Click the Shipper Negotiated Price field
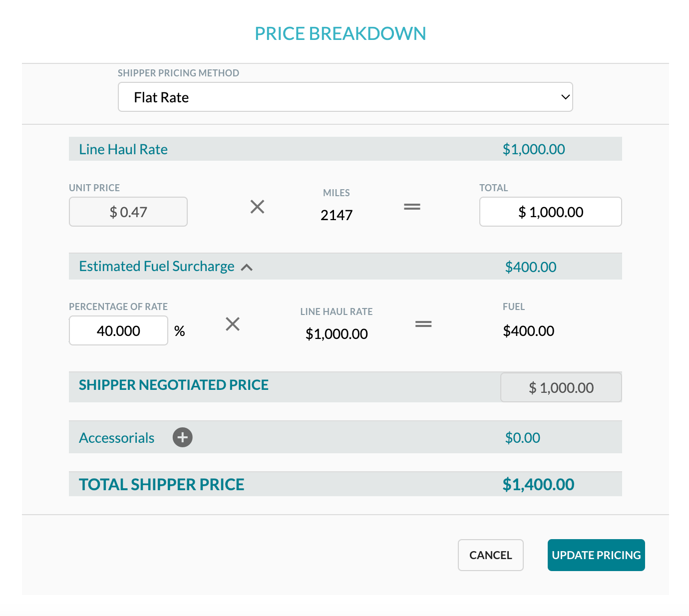Viewport: 689px width, 616px height. pos(561,387)
